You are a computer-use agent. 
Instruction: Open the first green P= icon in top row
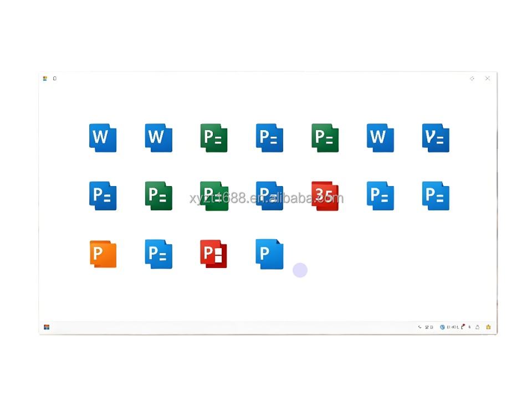(214, 138)
